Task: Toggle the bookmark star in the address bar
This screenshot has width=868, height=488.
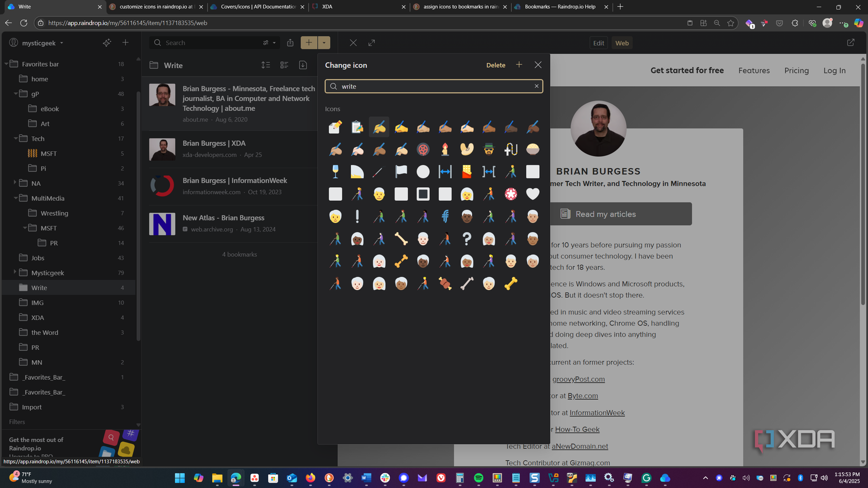Action: 731,23
